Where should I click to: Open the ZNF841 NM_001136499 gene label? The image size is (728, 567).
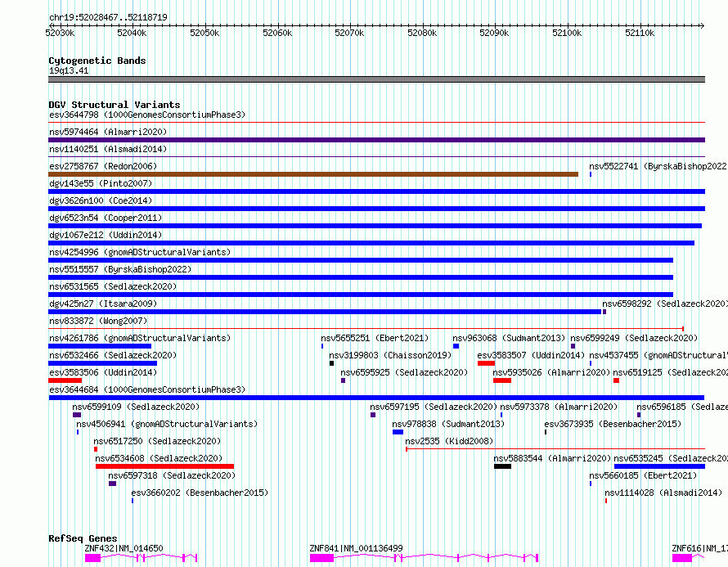coord(356,548)
